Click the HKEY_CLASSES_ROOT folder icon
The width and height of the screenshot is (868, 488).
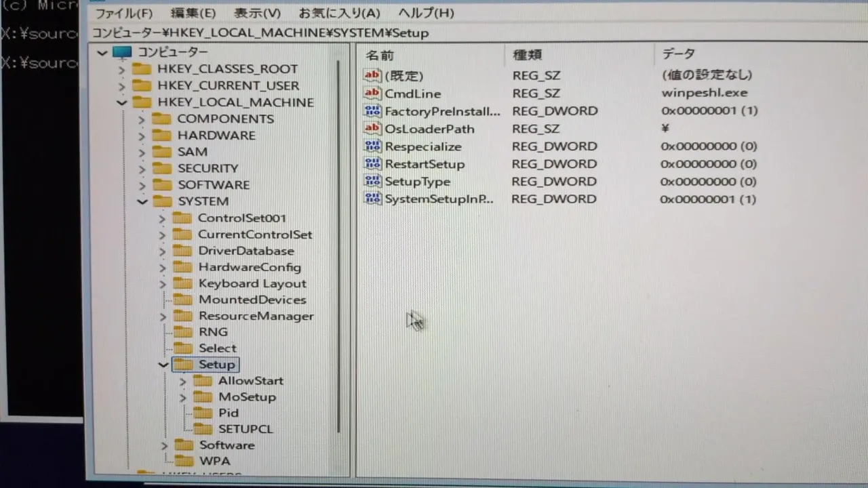[142, 68]
